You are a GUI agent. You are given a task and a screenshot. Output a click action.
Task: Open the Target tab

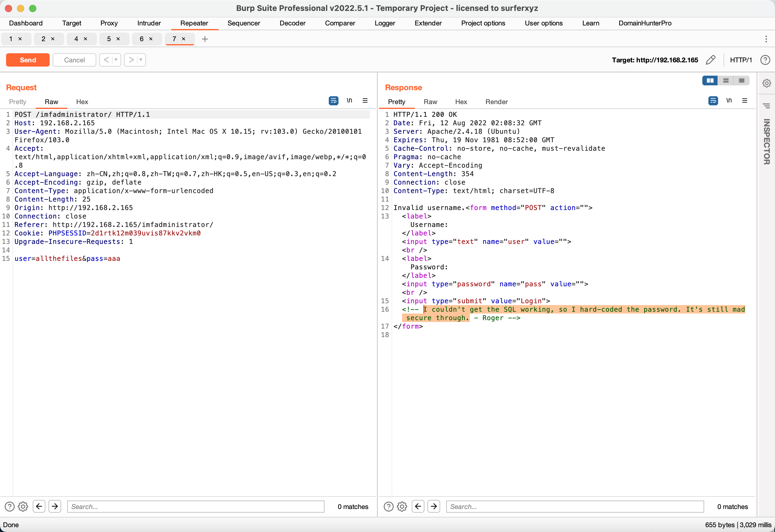tap(72, 23)
